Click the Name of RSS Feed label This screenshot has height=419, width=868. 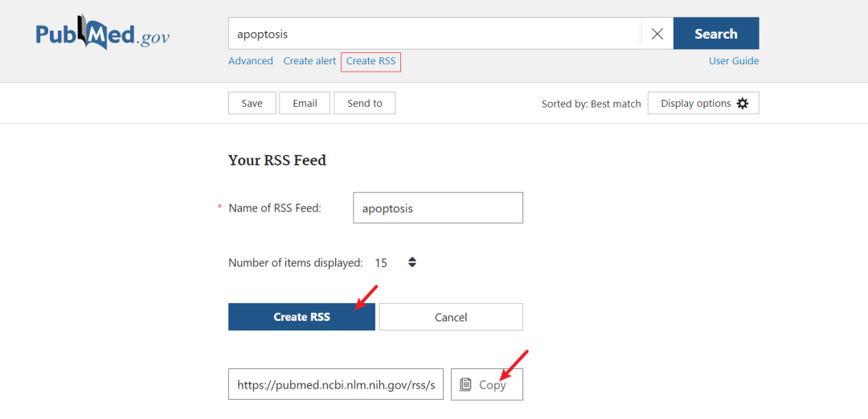(274, 208)
